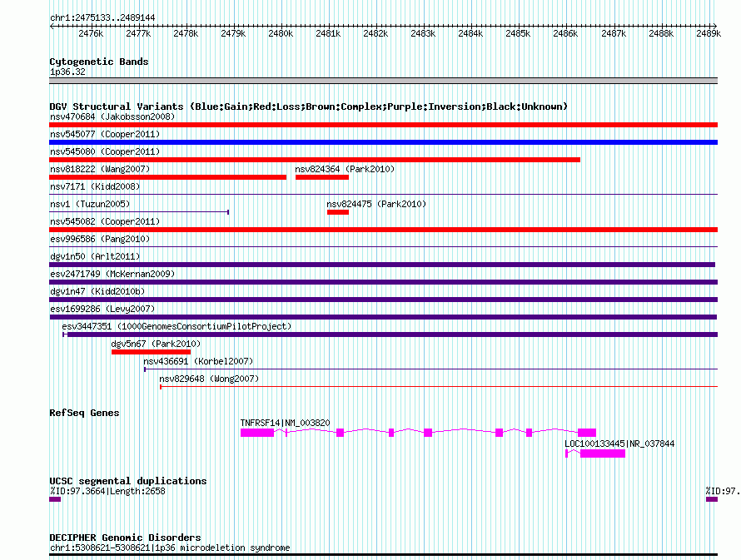Click the nsv545082 (Cooper2011) red bar

tap(383, 230)
